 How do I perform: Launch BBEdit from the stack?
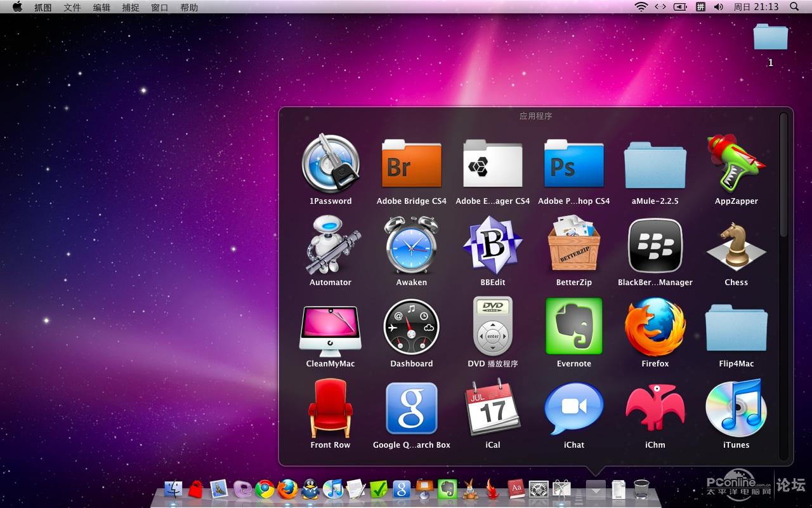tap(493, 245)
